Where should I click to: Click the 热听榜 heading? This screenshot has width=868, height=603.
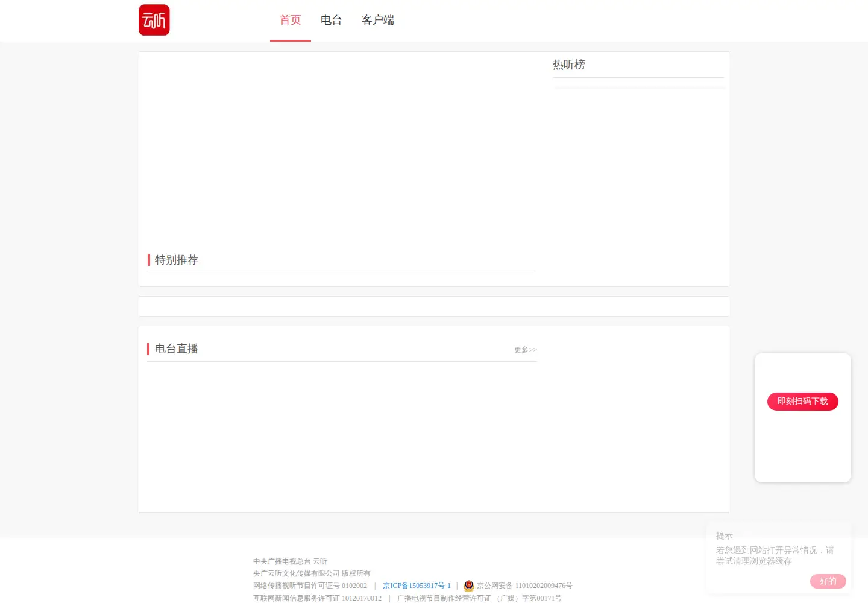click(x=569, y=65)
